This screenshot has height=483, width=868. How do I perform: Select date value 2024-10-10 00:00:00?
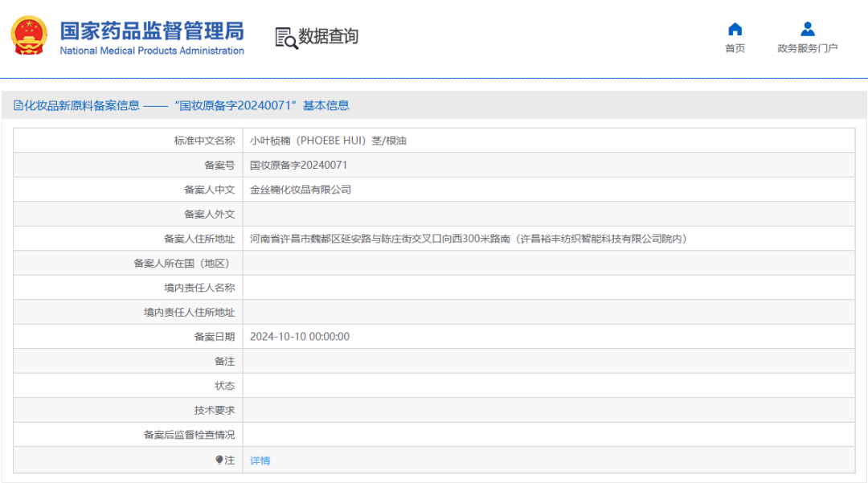coord(300,337)
